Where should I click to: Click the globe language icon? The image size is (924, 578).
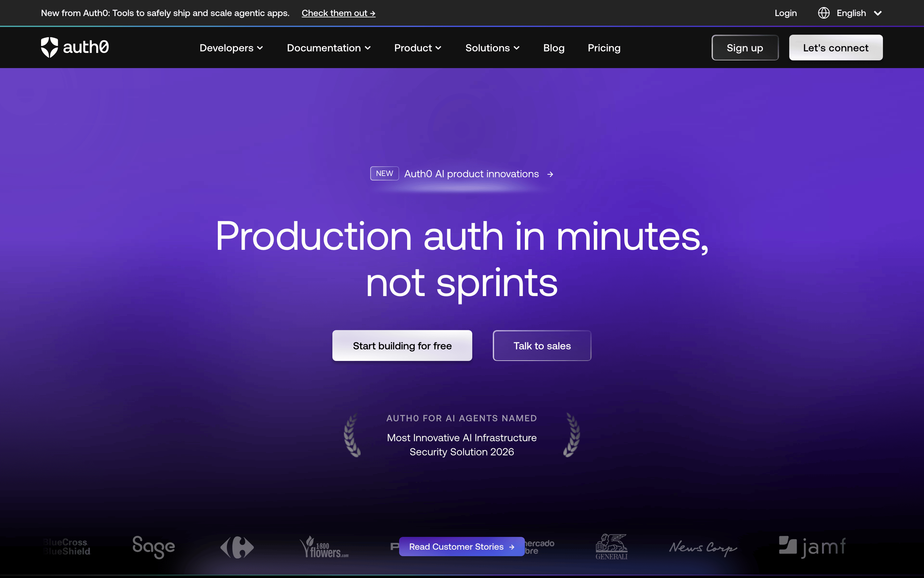click(x=824, y=13)
